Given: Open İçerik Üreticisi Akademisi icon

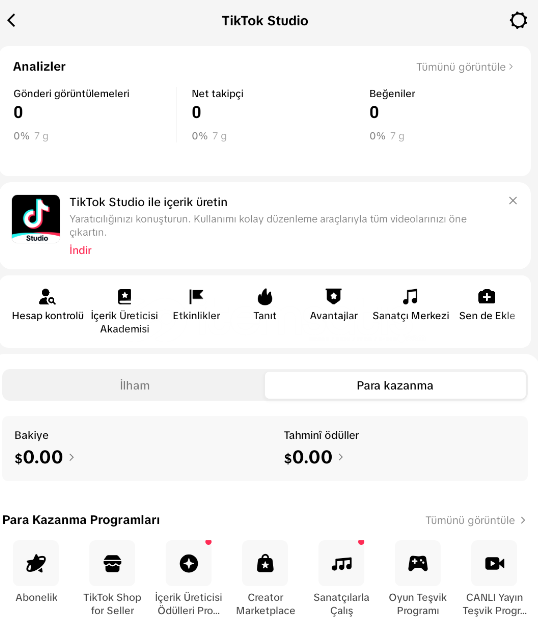Looking at the screenshot, I should click(x=124, y=297).
